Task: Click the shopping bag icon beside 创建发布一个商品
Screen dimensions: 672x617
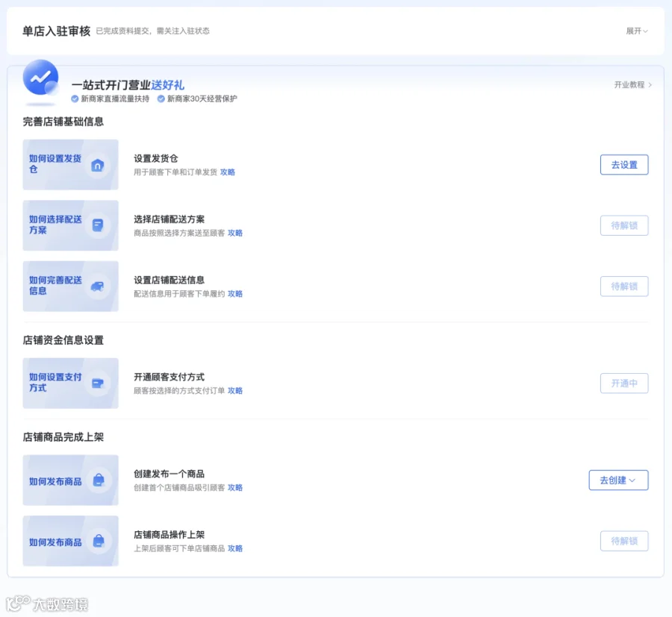Action: 99,480
